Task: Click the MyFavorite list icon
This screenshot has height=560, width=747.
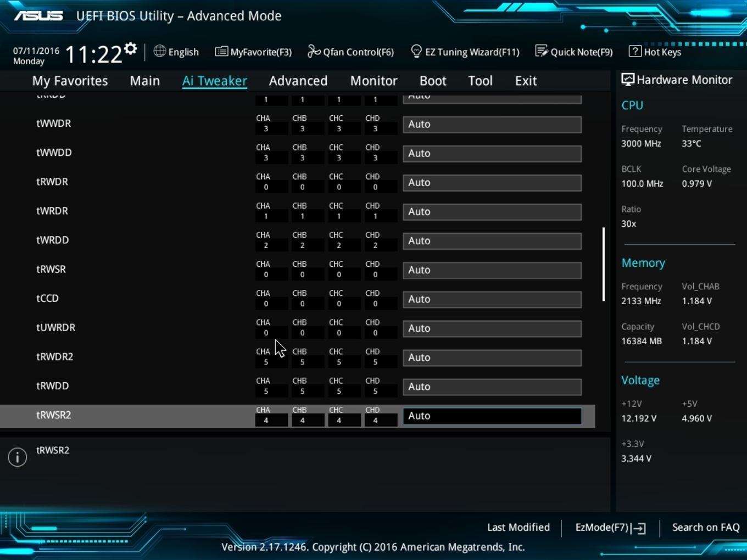Action: 221,52
